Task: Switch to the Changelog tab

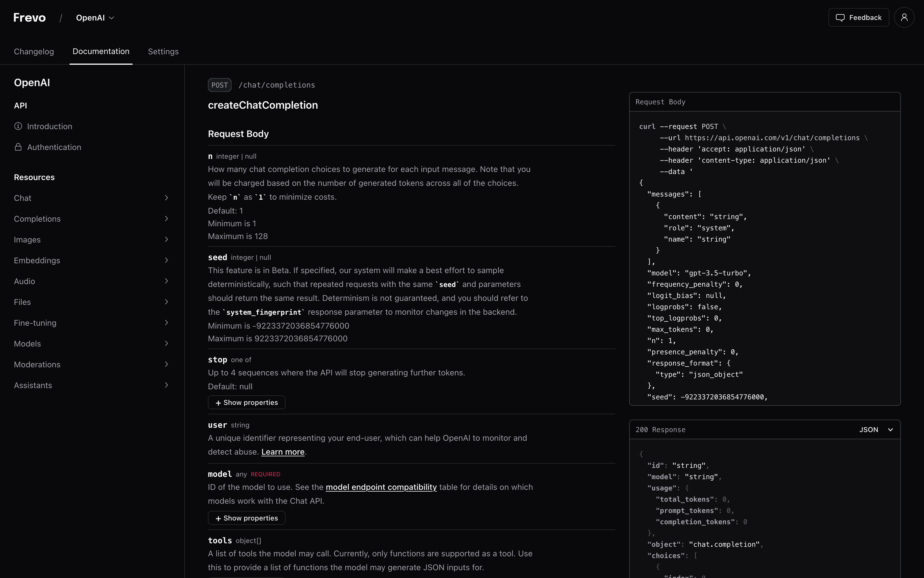Action: (x=34, y=52)
